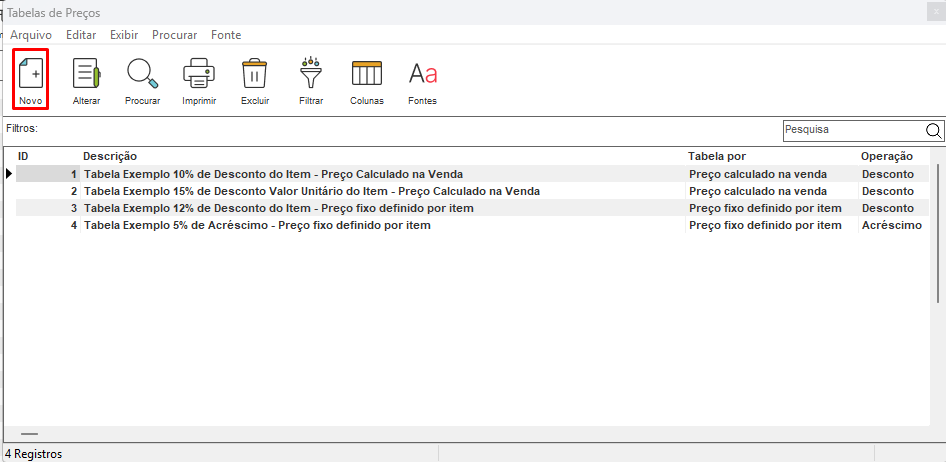The height and width of the screenshot is (462, 946).
Task: Open the Editar menu
Action: click(81, 35)
